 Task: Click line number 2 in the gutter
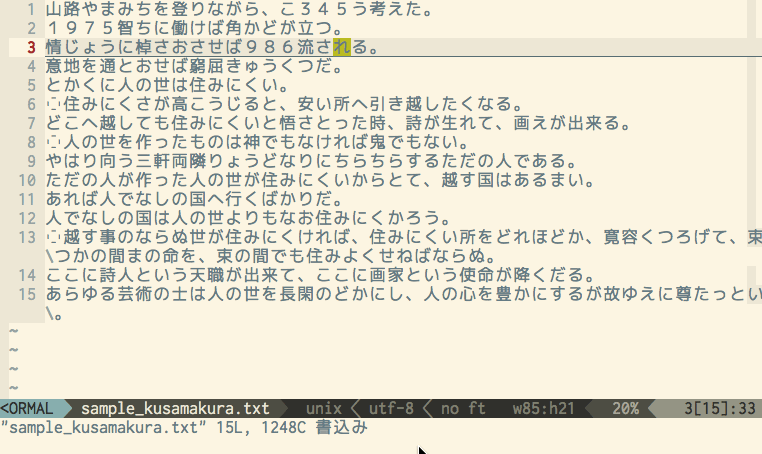32,28
